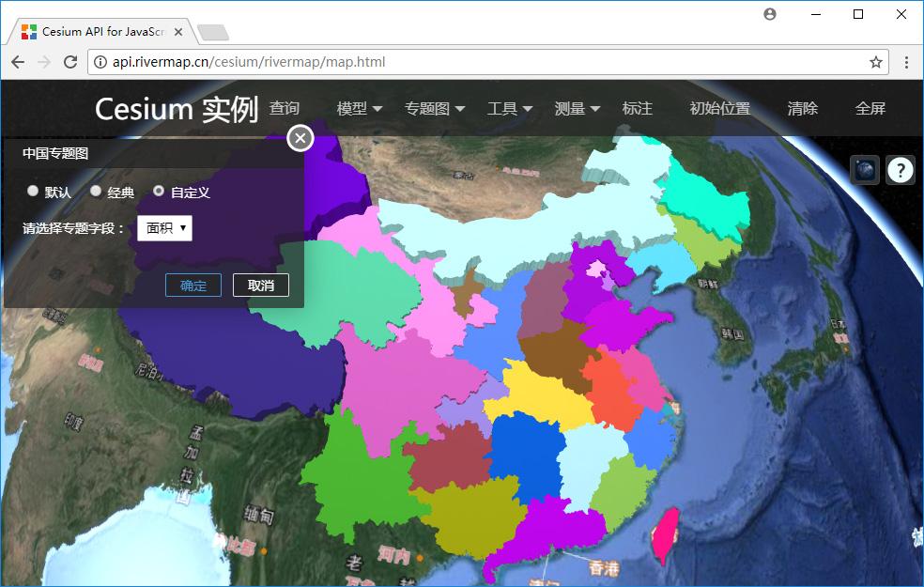Expand the 模型 dropdown menu
The image size is (924, 587).
tap(360, 108)
